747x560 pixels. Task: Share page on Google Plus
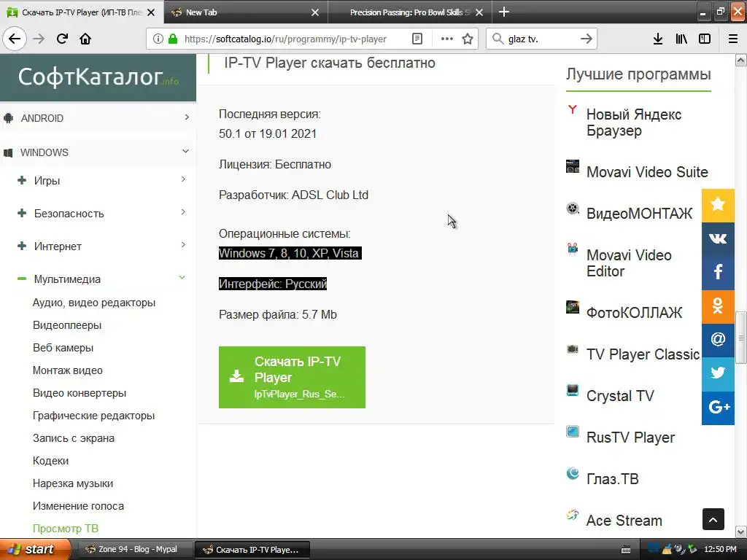click(718, 408)
